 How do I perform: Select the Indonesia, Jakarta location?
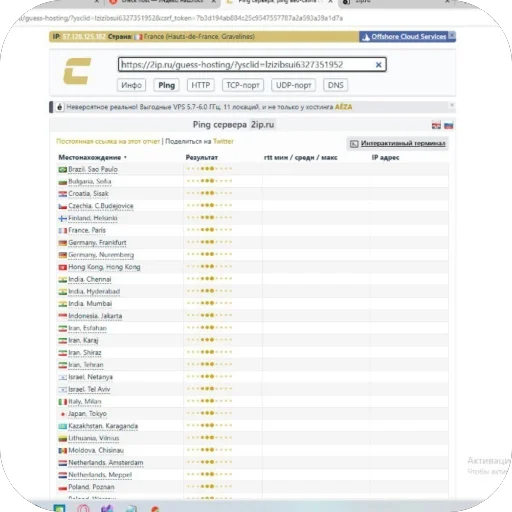tap(95, 316)
